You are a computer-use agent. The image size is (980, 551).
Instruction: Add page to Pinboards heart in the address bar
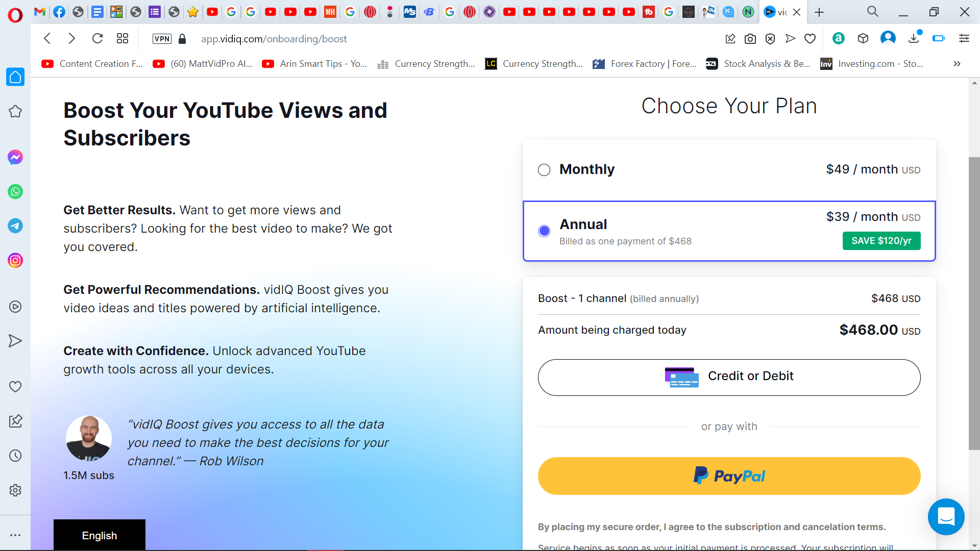[810, 39]
